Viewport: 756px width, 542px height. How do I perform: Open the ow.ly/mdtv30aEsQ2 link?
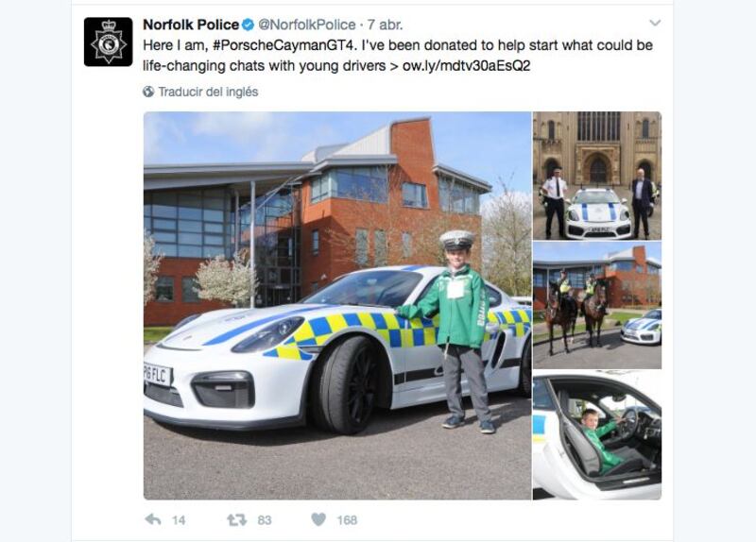pyautogui.click(x=466, y=65)
